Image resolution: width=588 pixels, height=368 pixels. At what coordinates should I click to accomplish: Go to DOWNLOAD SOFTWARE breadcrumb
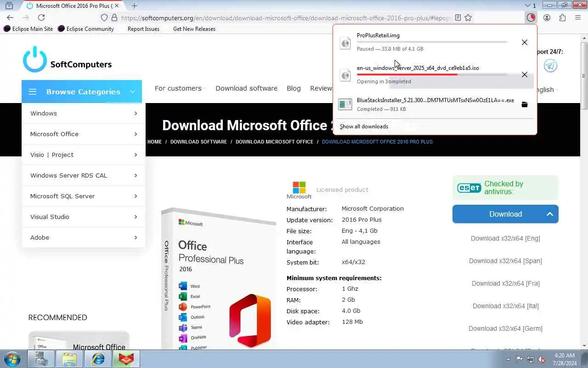click(198, 142)
